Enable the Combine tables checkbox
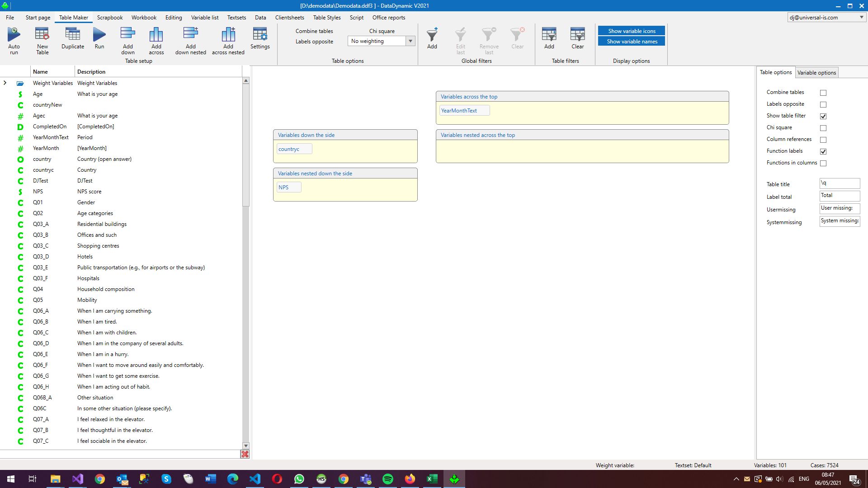The width and height of the screenshot is (868, 488). tap(823, 93)
